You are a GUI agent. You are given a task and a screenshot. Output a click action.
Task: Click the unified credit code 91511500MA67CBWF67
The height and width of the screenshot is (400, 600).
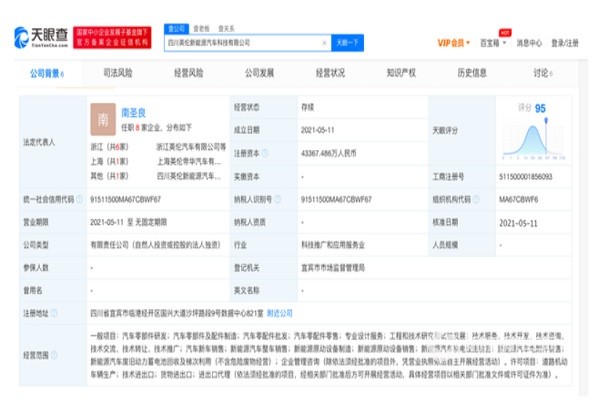point(126,199)
